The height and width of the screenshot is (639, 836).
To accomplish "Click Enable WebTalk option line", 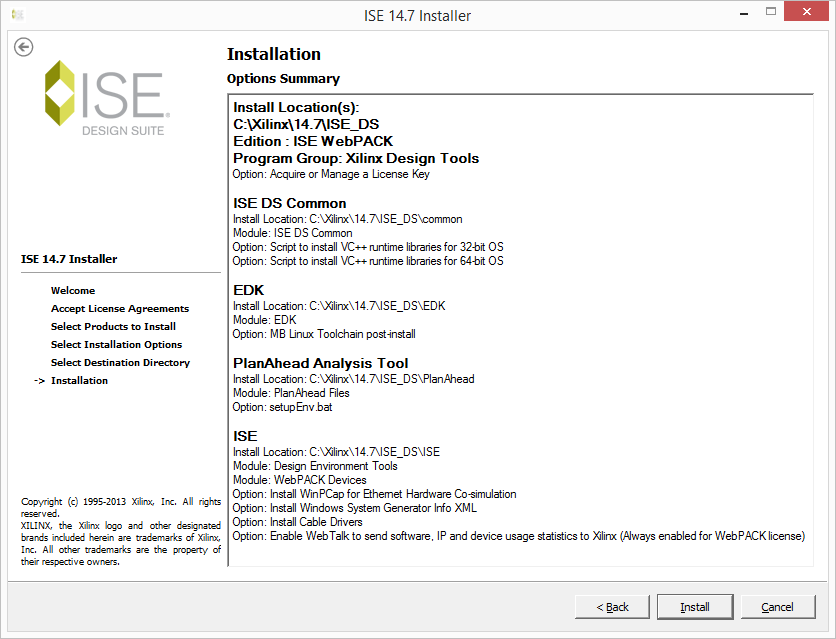I will click(519, 536).
